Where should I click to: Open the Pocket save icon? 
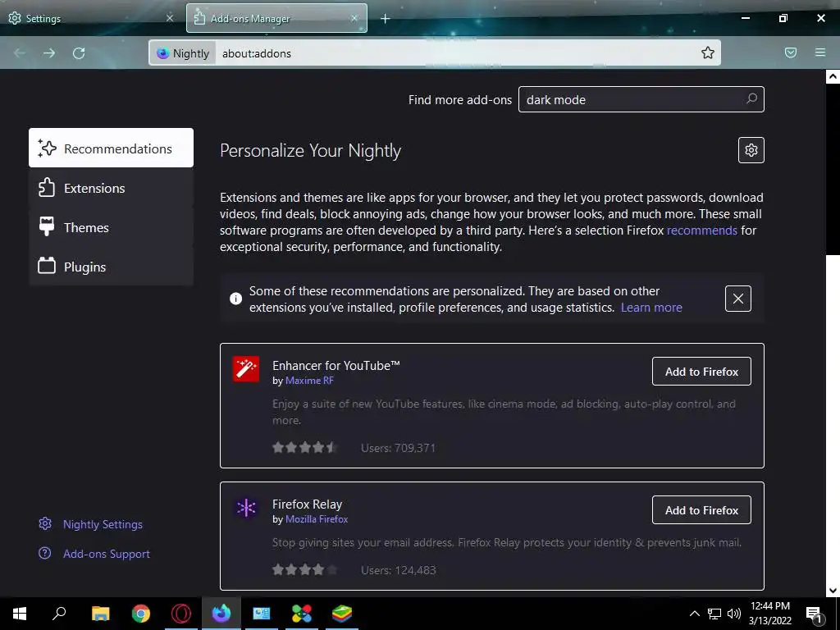coord(791,52)
